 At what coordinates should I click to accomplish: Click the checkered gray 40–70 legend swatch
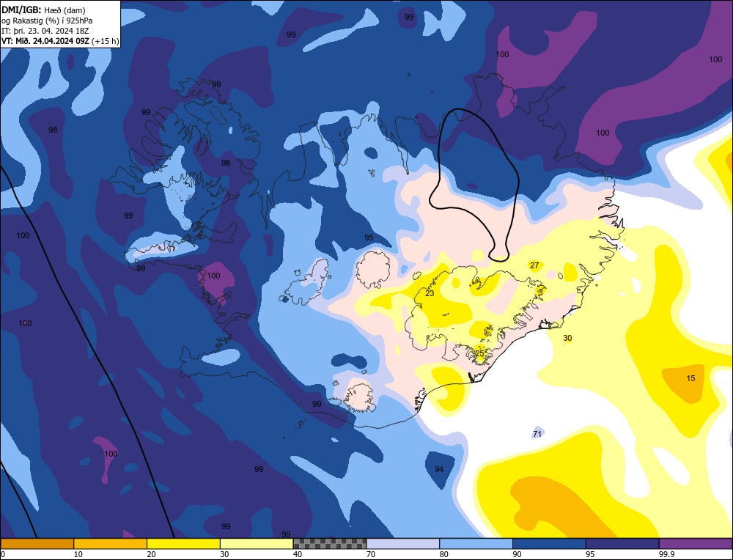[x=330, y=543]
